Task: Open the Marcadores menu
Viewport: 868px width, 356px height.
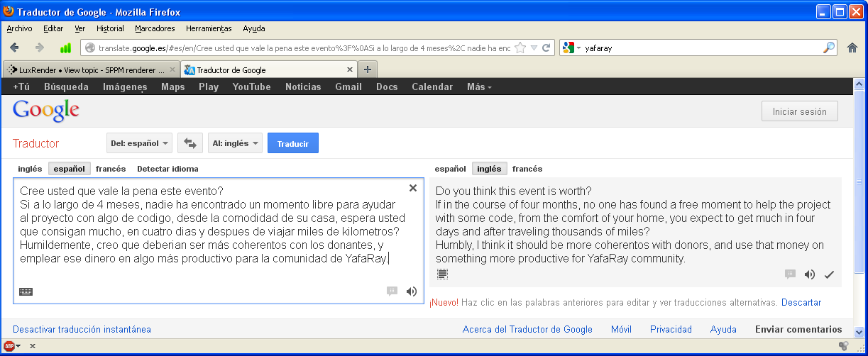Action: click(x=155, y=28)
